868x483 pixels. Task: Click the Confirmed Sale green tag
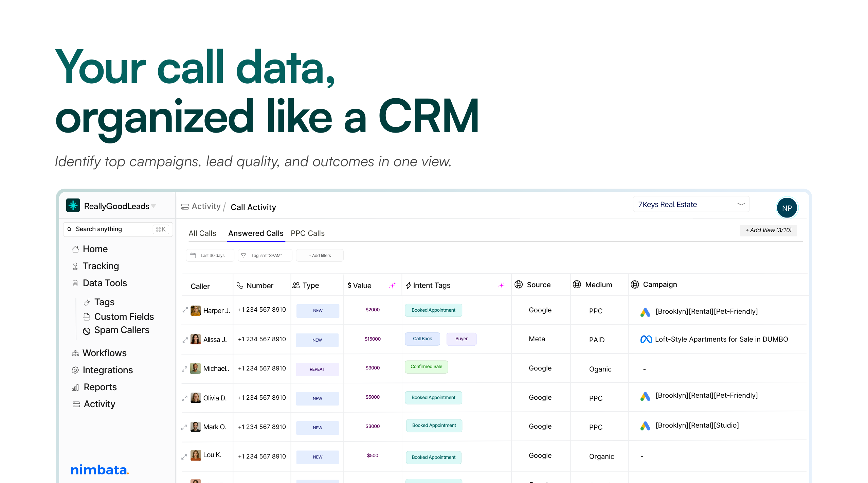tap(426, 367)
